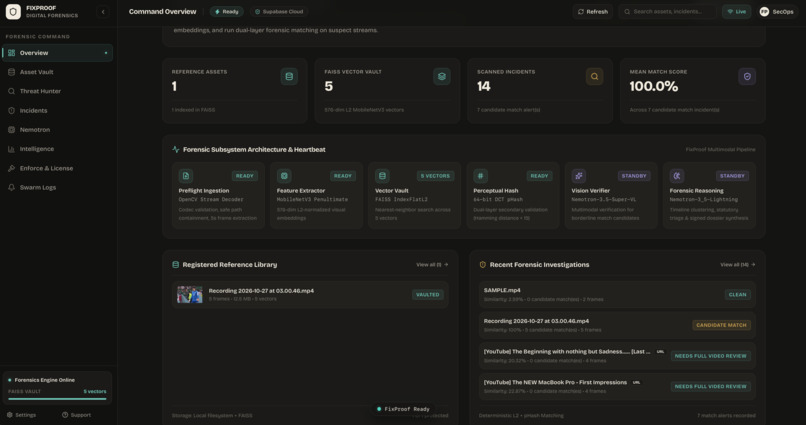Toggle the Live status indicator
Image resolution: width=806 pixels, height=425 pixels.
[x=737, y=11]
